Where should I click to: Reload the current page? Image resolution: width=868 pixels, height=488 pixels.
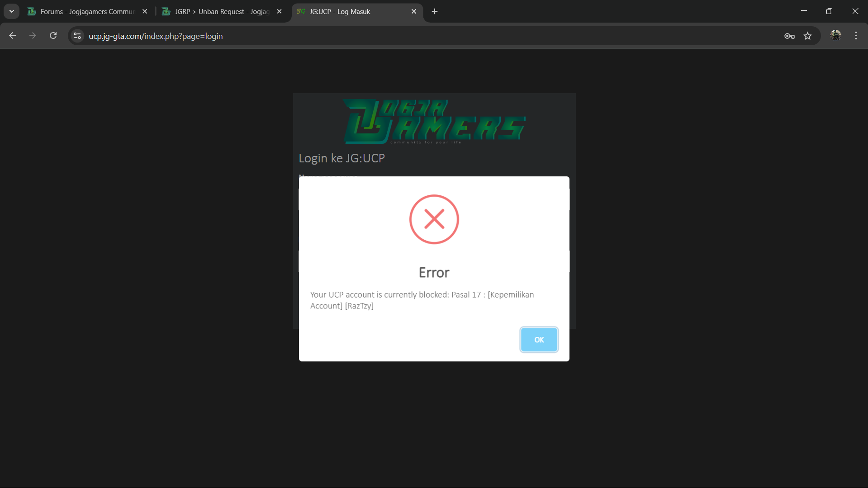[x=53, y=36]
